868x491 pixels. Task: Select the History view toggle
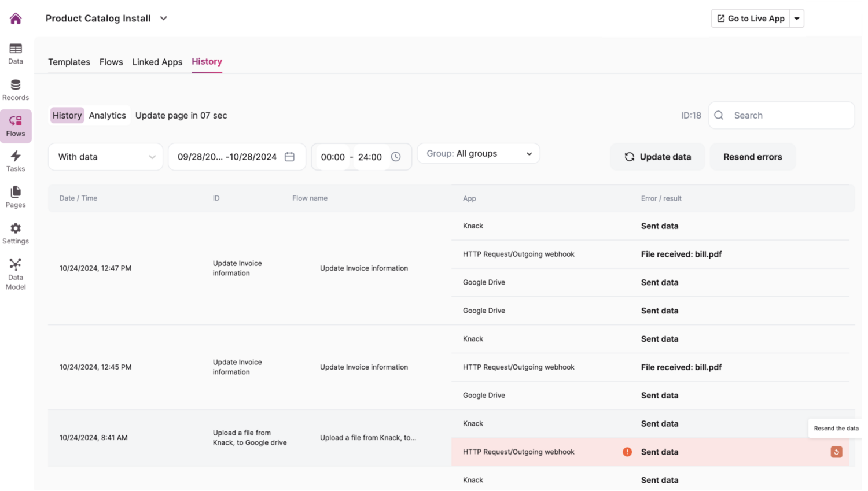point(67,115)
